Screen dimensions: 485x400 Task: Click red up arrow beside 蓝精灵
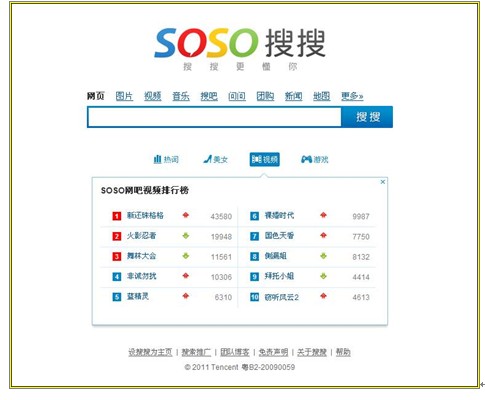(186, 296)
